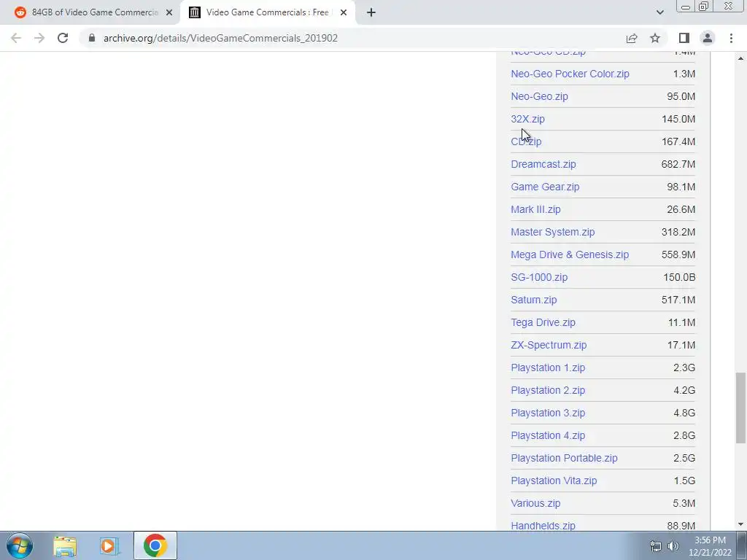
Task: Open the ZX-Spectrum.zip link
Action: pyautogui.click(x=549, y=345)
